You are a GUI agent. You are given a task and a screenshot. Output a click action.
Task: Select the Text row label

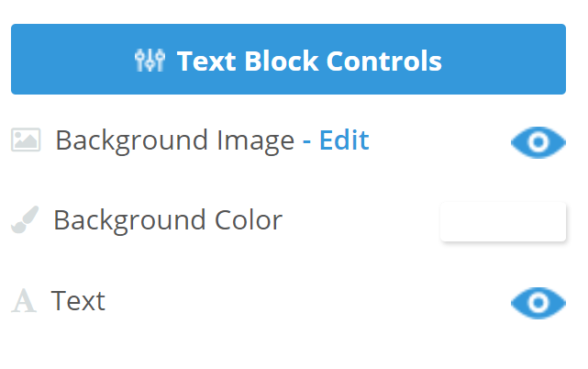pos(78,300)
